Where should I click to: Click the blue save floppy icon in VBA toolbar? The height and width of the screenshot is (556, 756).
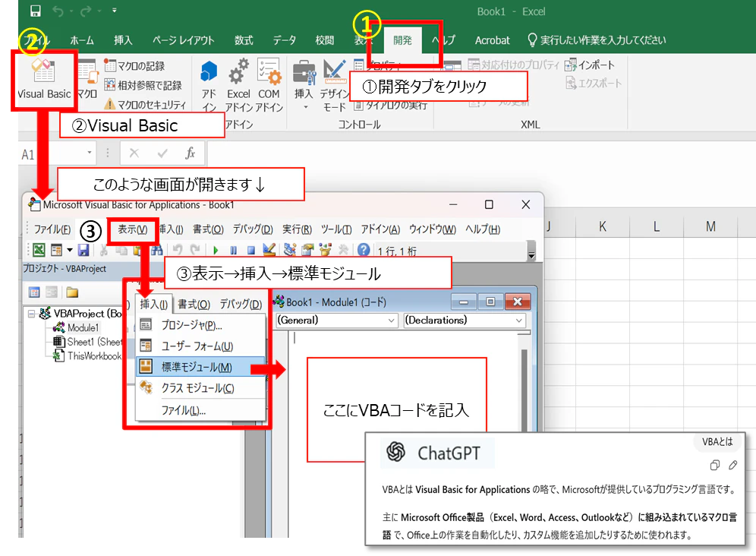(83, 250)
